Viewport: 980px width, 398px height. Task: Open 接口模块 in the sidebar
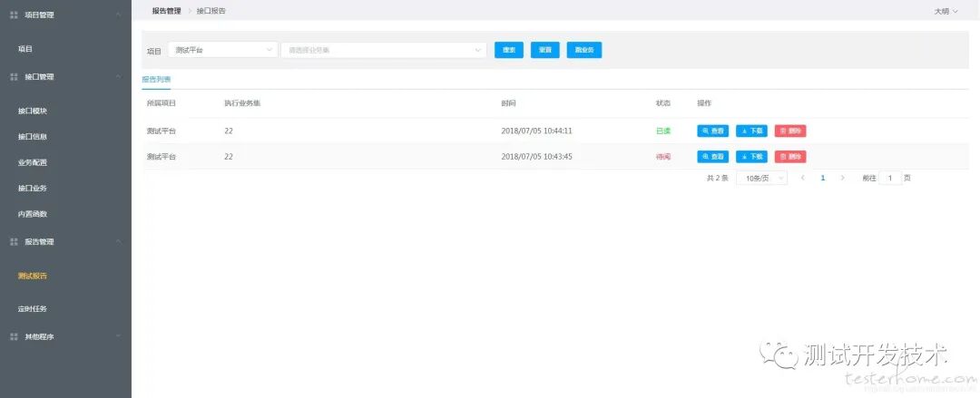point(33,112)
